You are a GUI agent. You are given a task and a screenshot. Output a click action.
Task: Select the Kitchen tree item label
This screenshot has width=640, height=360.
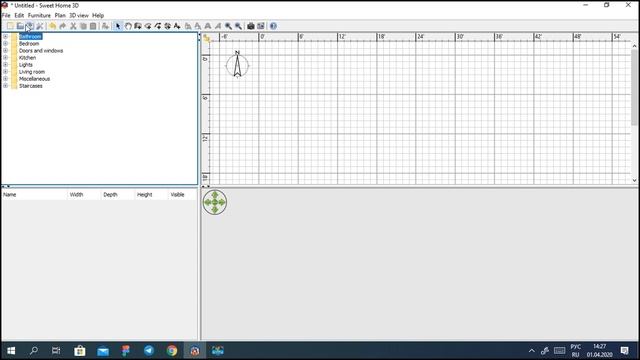27,58
